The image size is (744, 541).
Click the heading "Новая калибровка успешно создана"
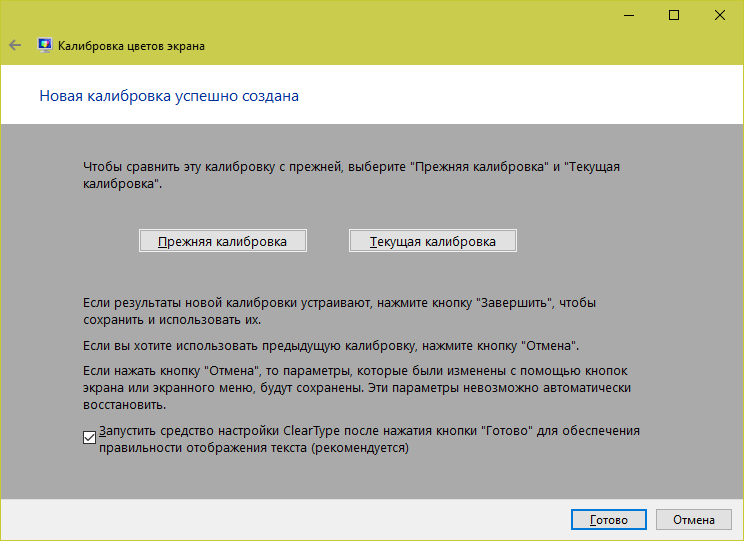click(x=168, y=96)
